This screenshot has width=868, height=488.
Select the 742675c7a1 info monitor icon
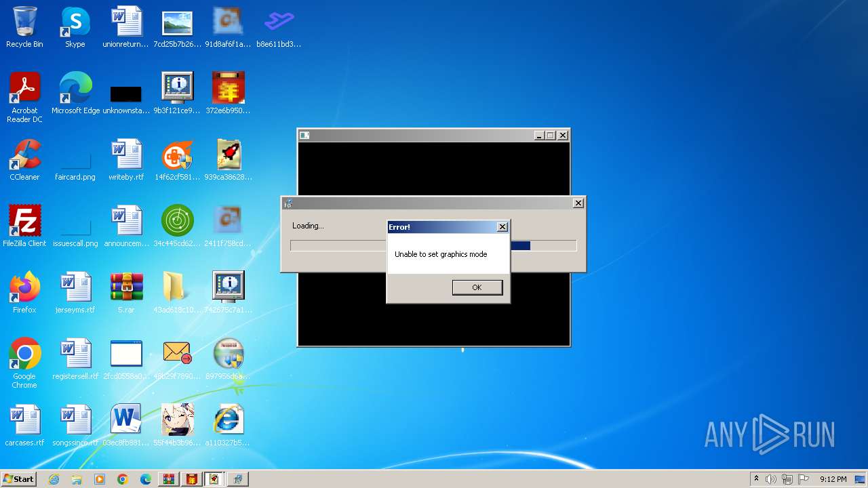coord(228,293)
